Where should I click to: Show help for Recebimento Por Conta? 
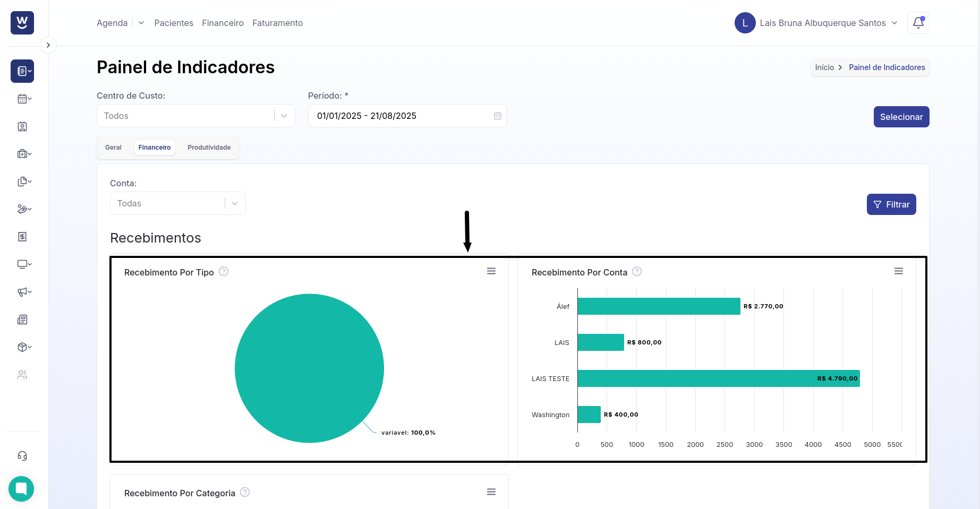click(637, 271)
